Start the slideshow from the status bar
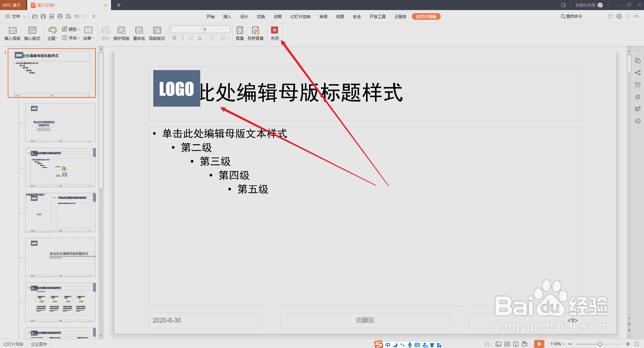The image size is (644, 348). point(539,344)
